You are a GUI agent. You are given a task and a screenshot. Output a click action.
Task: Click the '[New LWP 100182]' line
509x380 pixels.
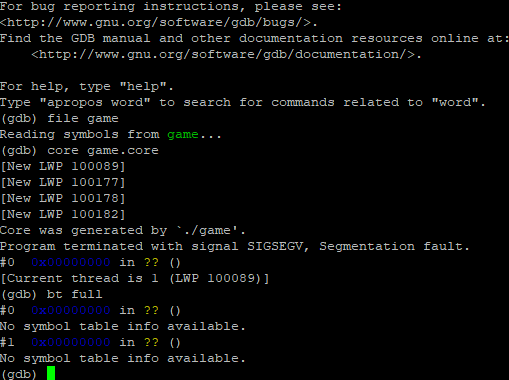63,215
